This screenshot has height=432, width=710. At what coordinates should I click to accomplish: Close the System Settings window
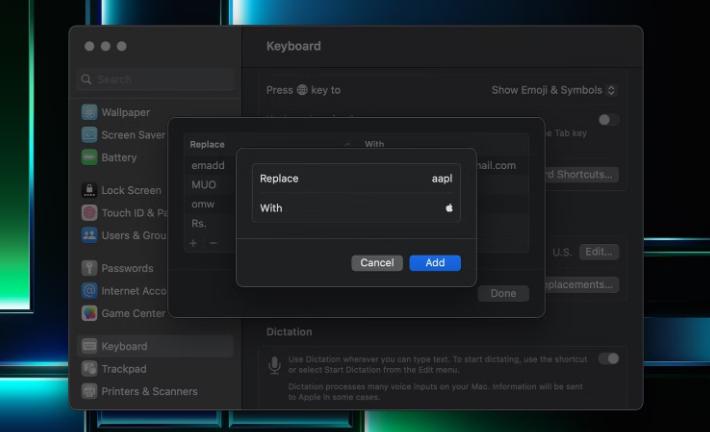[x=89, y=46]
